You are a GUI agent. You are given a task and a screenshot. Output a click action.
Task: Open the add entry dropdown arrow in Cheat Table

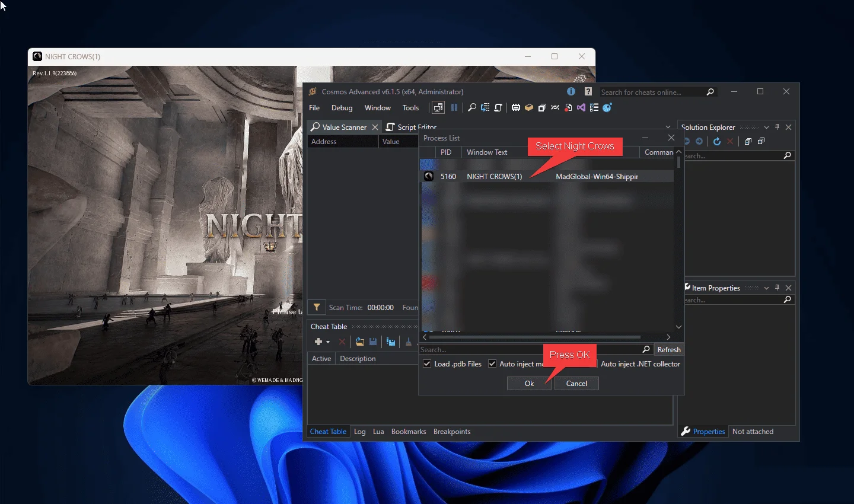pyautogui.click(x=328, y=342)
